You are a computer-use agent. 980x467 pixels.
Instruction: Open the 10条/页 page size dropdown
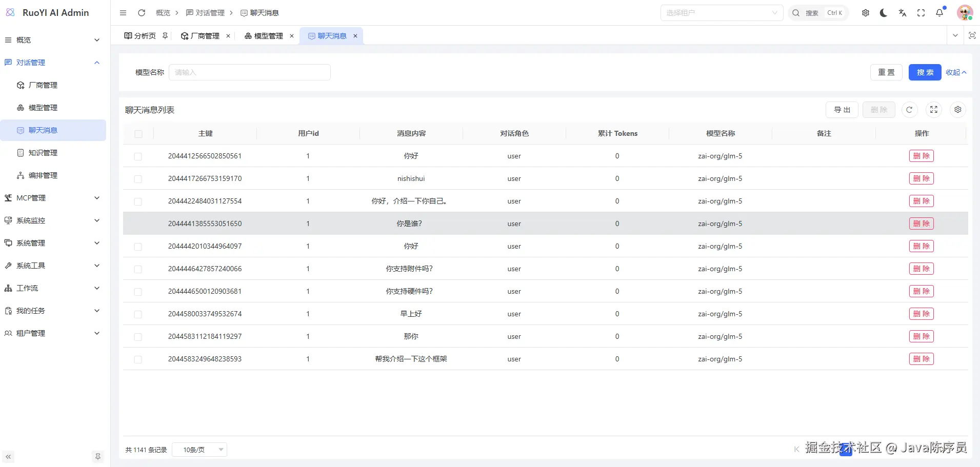point(199,450)
